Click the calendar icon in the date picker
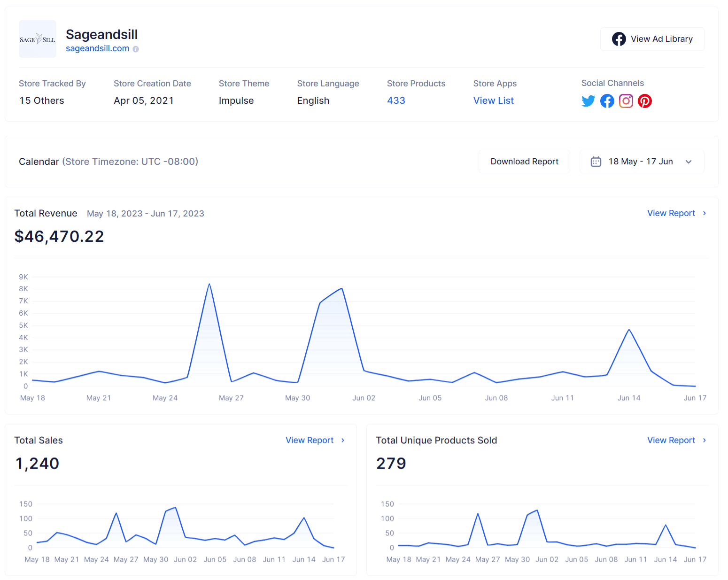 coord(596,161)
